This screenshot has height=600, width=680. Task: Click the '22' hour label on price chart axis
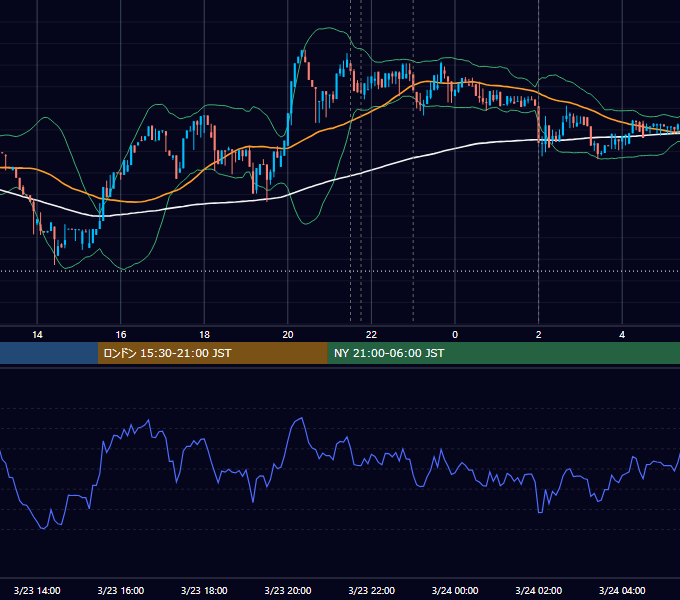coord(371,335)
